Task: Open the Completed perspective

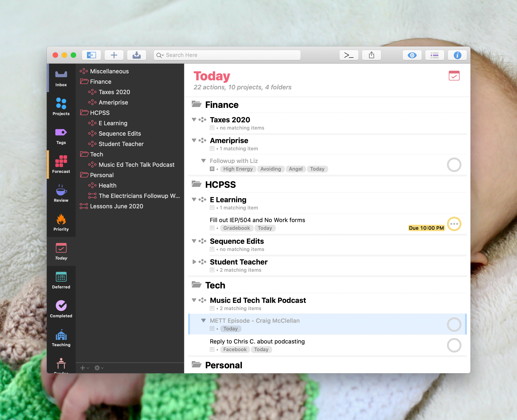Action: (x=61, y=309)
